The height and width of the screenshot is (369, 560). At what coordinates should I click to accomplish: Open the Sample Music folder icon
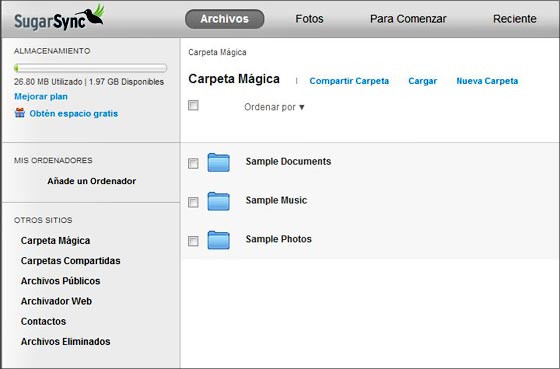click(x=218, y=201)
